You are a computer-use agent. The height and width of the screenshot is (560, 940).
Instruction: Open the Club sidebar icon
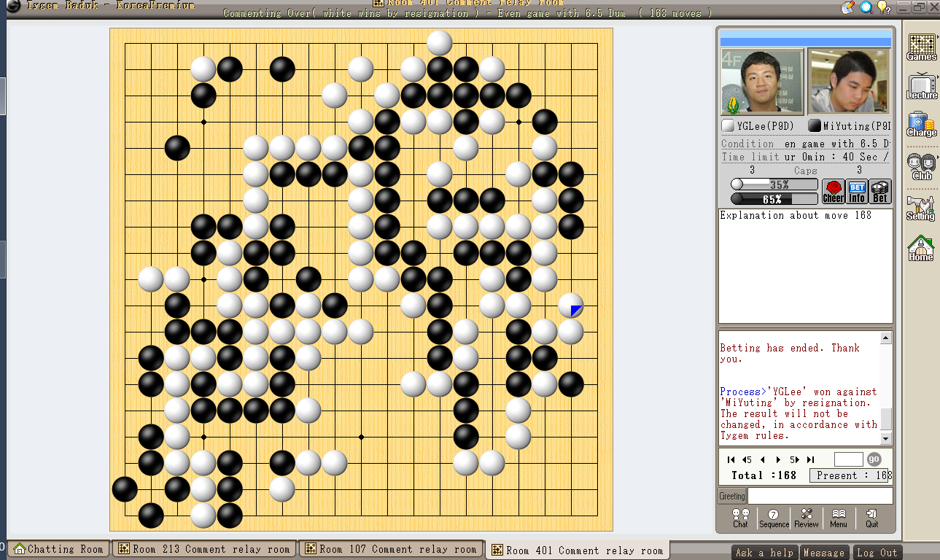tap(922, 166)
